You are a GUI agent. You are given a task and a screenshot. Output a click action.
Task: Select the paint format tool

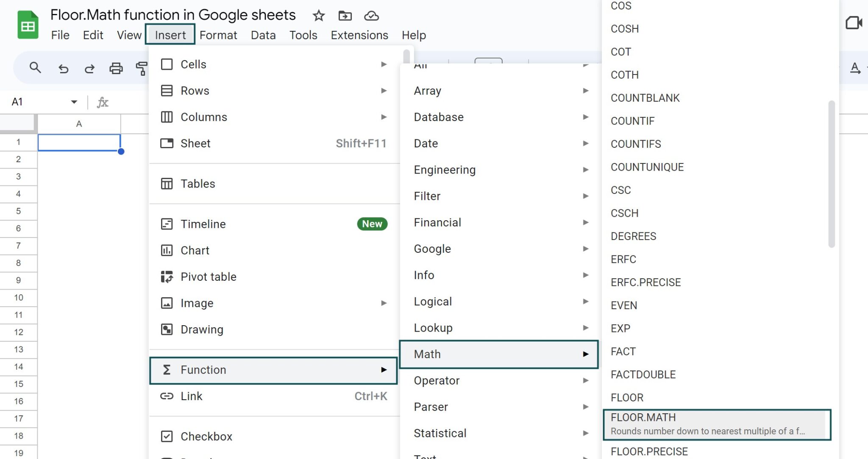pos(142,68)
